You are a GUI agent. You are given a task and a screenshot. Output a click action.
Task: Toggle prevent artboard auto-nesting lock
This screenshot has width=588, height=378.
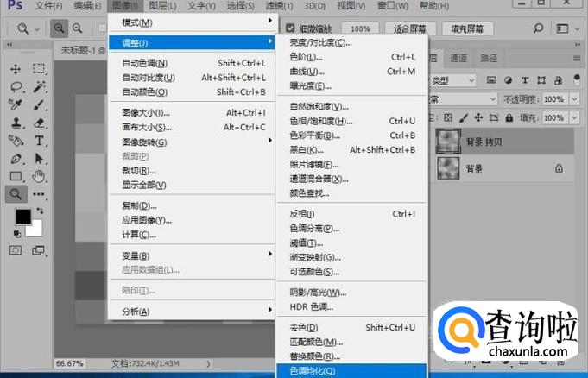coord(494,117)
